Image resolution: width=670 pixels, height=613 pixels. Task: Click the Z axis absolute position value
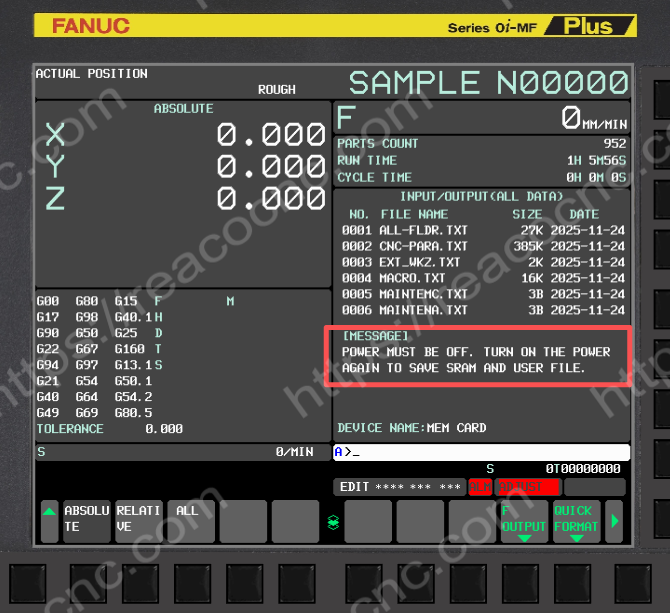(x=271, y=199)
